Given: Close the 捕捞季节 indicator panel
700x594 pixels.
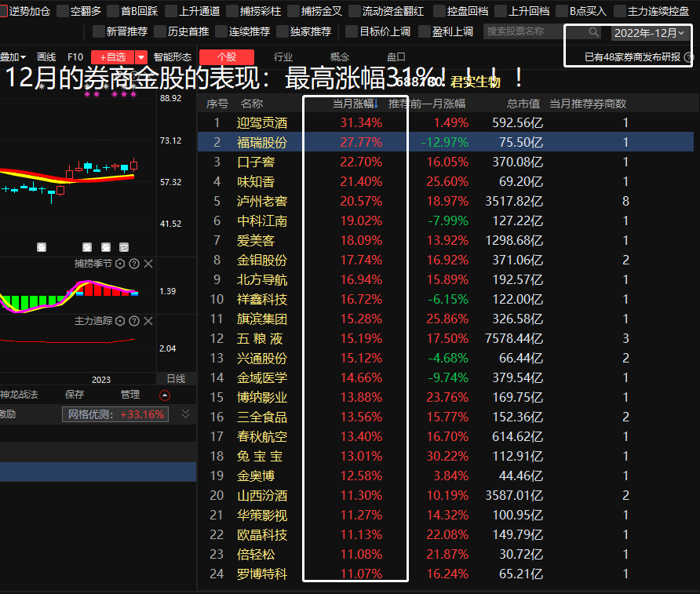Looking at the screenshot, I should pyautogui.click(x=148, y=264).
